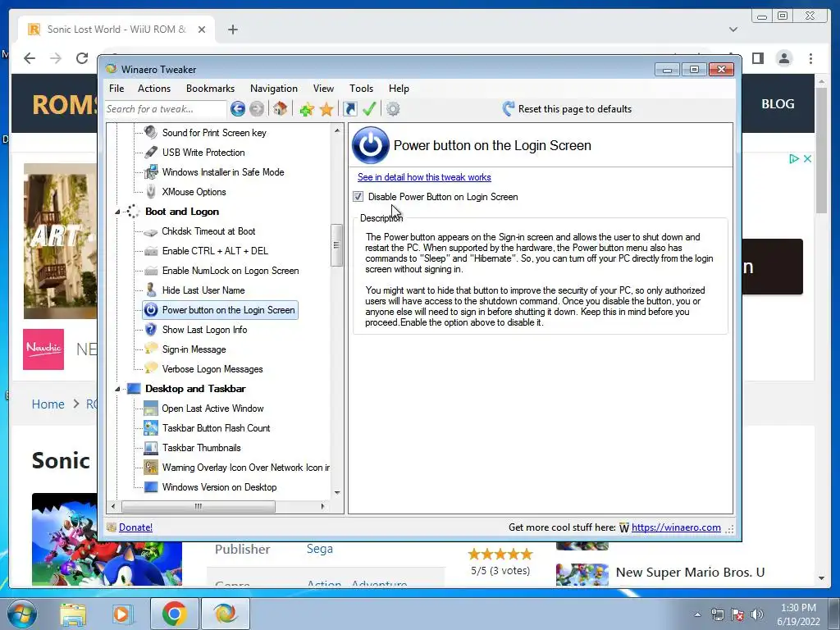Image resolution: width=840 pixels, height=630 pixels.
Task: Click the tree's horizontal scrollbar thumb
Action: click(x=199, y=506)
